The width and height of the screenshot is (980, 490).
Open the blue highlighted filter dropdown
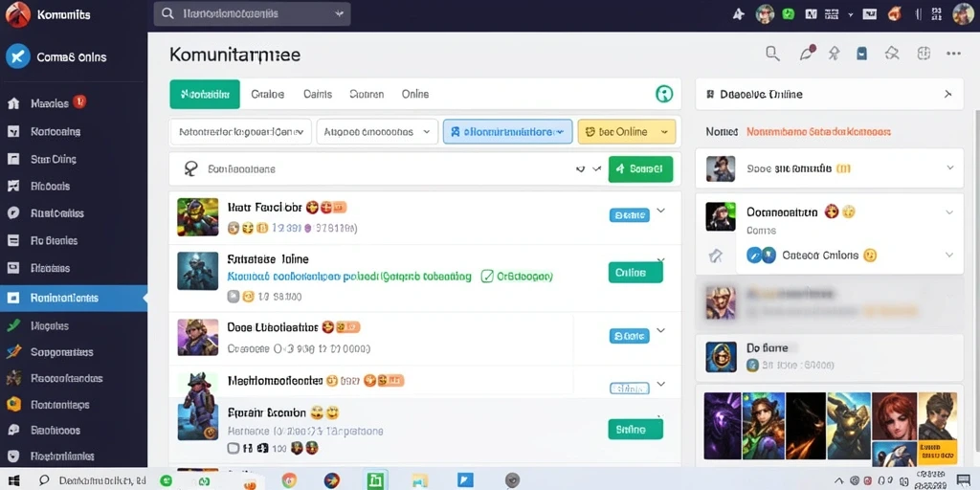[x=507, y=132]
